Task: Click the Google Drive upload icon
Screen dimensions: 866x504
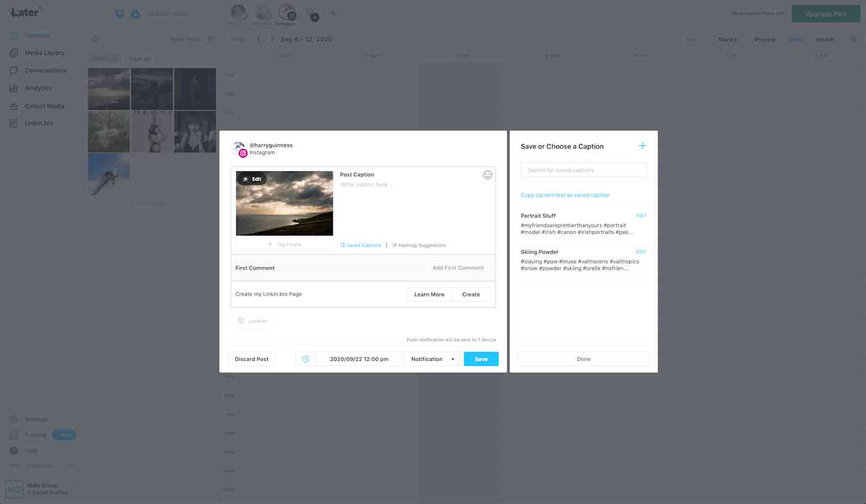Action: tap(135, 14)
